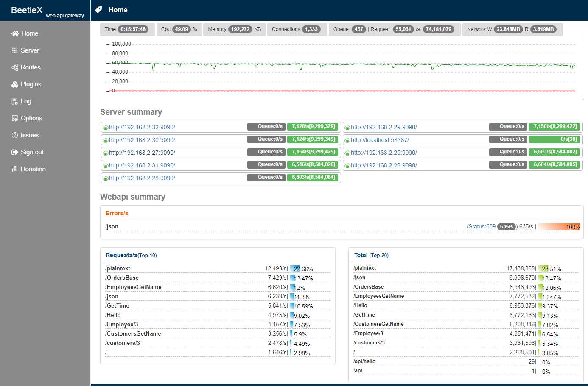Viewport: 588px width, 386px height.
Task: Open the Issues menu item
Action: tap(30, 135)
